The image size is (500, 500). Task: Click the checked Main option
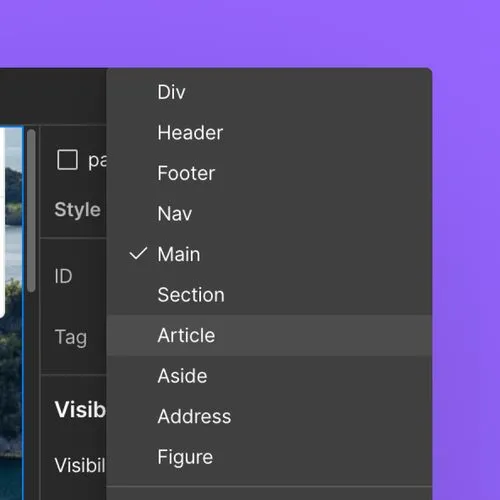coord(269,254)
